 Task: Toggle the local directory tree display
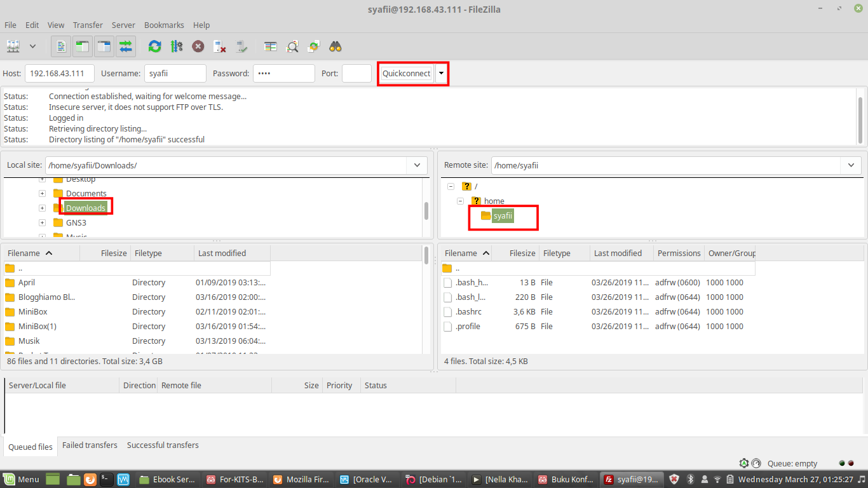83,46
